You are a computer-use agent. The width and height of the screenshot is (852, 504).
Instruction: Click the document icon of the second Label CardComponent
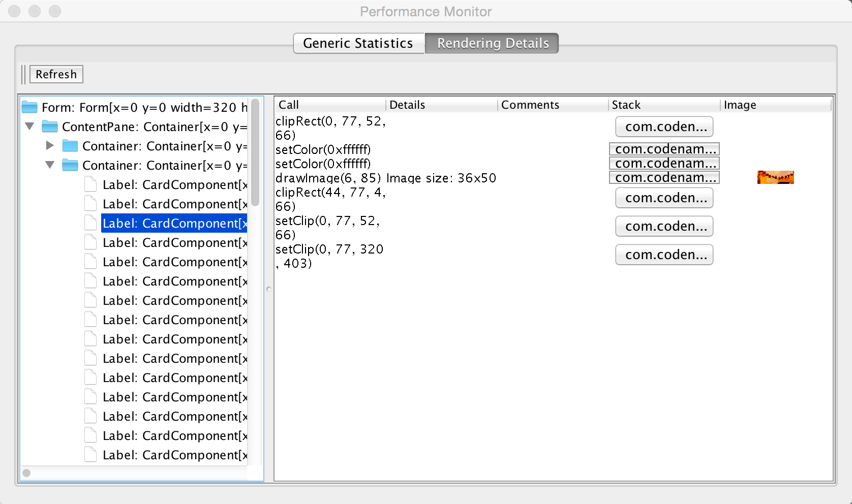coord(90,203)
